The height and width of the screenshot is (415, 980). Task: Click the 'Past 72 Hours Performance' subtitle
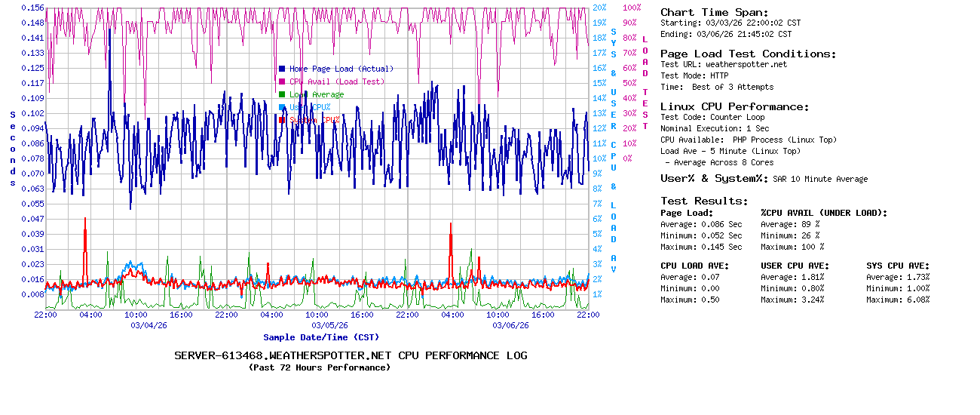(x=320, y=367)
